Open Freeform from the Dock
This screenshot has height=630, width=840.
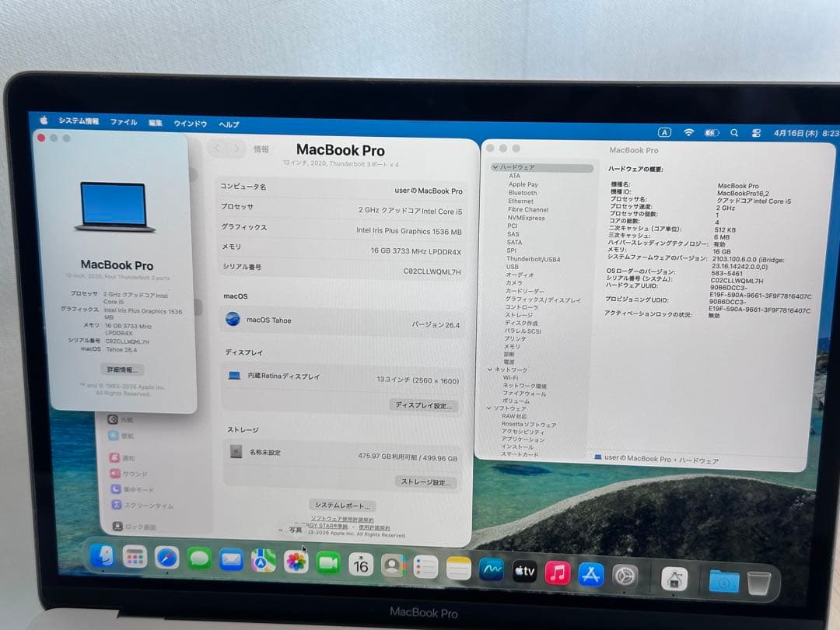coord(492,570)
